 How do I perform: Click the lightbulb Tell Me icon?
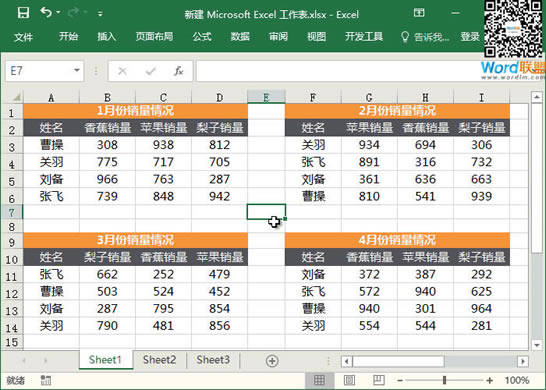404,37
